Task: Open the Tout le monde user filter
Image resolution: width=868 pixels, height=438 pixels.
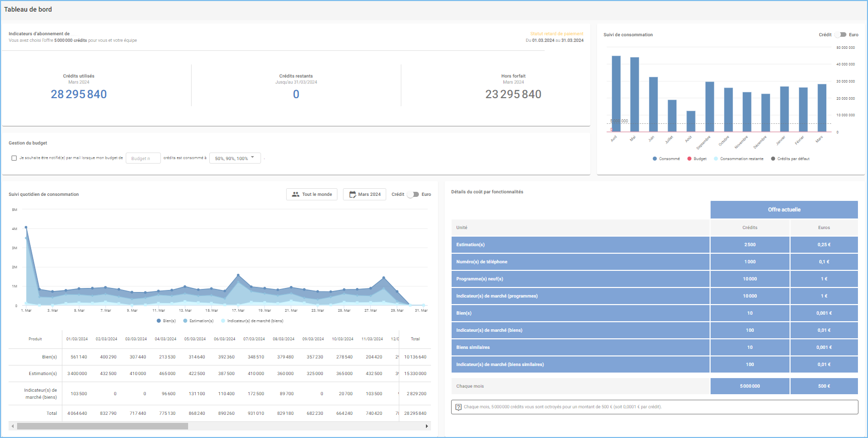Action: (x=312, y=194)
